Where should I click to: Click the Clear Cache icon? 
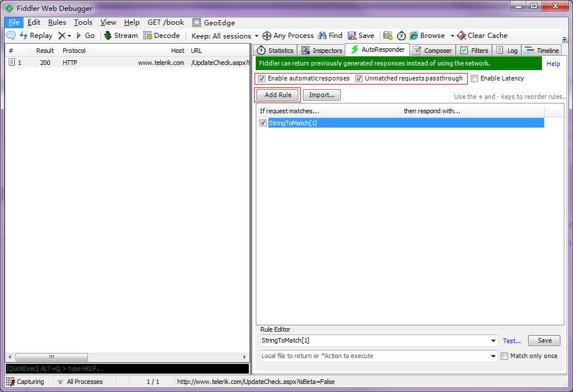461,36
